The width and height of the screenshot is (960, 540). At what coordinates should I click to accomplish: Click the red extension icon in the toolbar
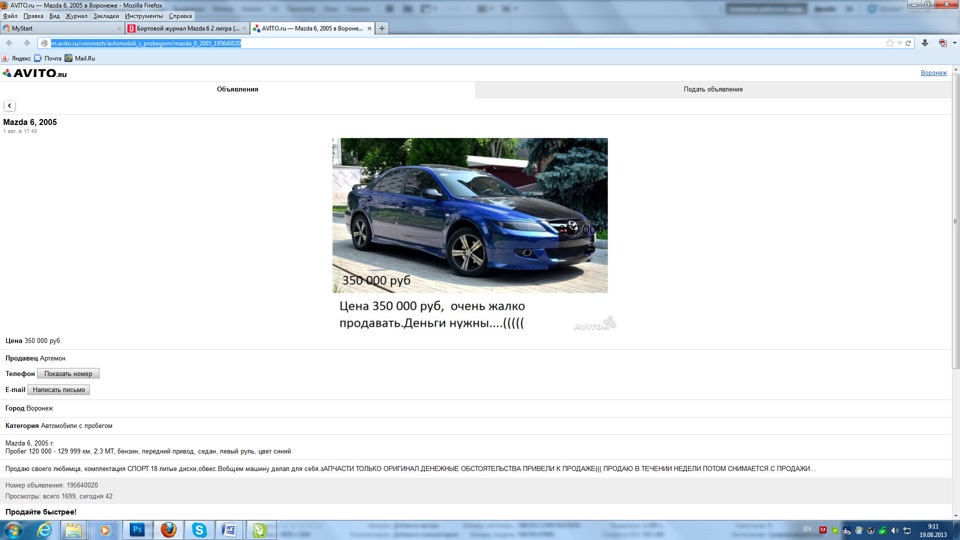(x=943, y=43)
